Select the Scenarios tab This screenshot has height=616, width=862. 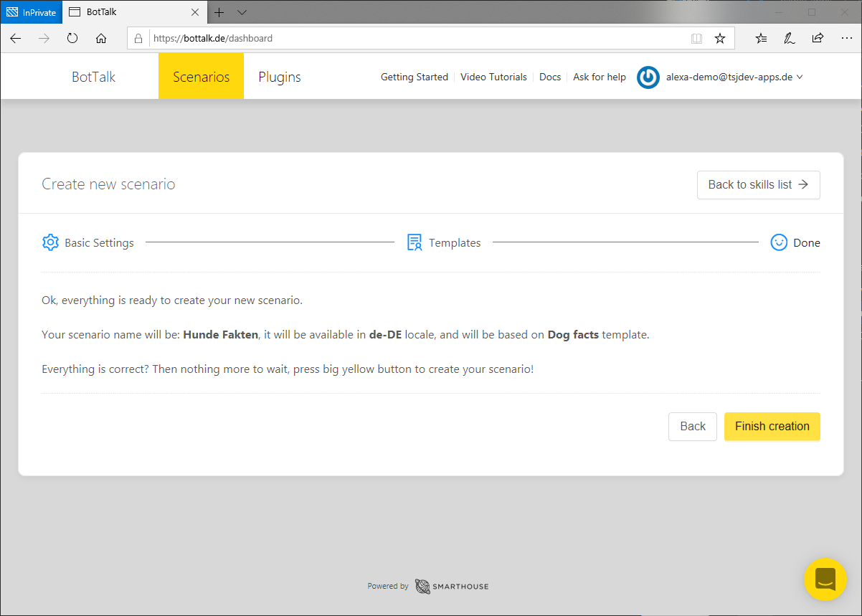click(x=201, y=77)
